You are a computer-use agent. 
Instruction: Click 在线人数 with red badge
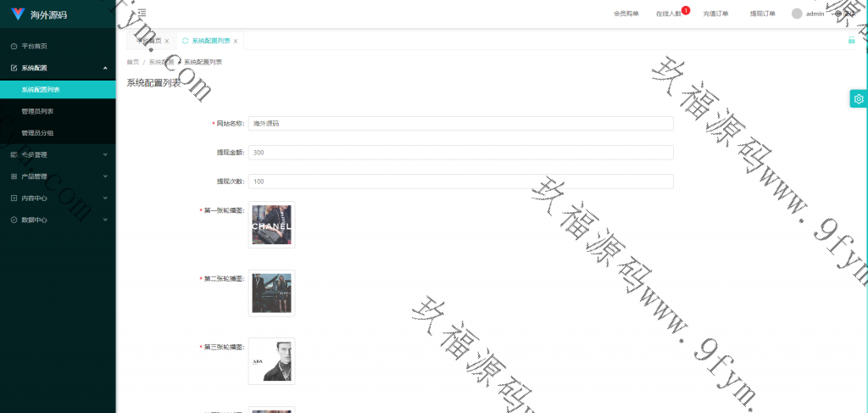[669, 14]
